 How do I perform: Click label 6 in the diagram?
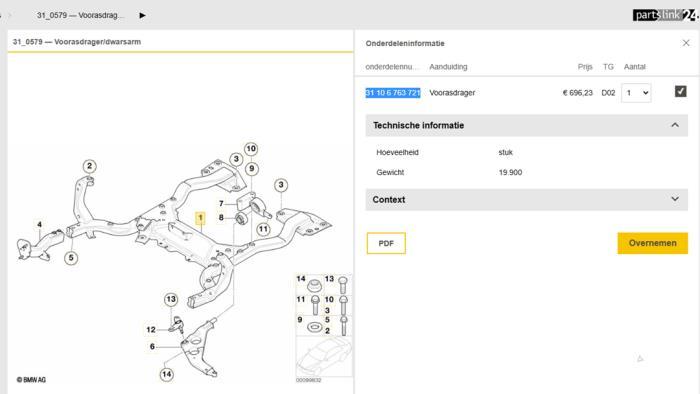click(152, 346)
